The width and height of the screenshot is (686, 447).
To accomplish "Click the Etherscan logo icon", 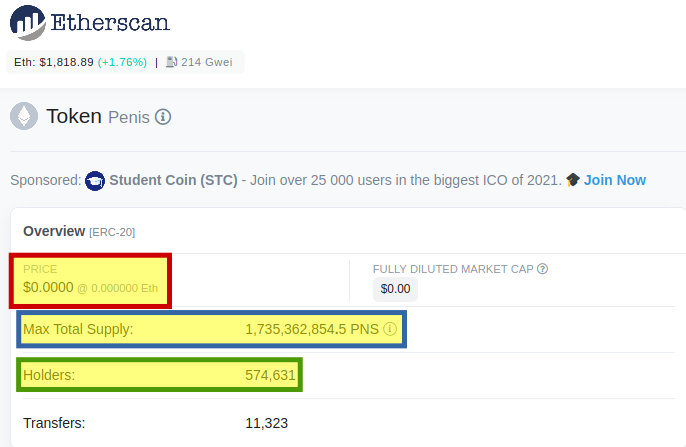I will [x=28, y=22].
